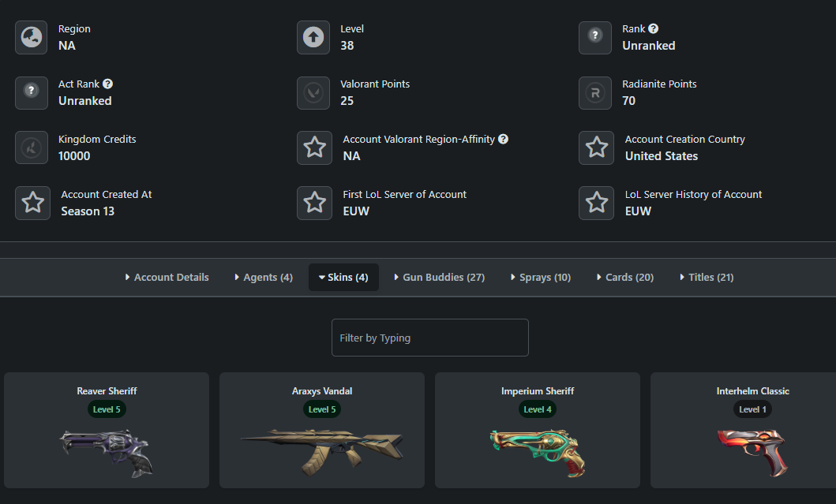
Task: Click Level 5 badge on Araxys Vandal
Action: (x=322, y=409)
